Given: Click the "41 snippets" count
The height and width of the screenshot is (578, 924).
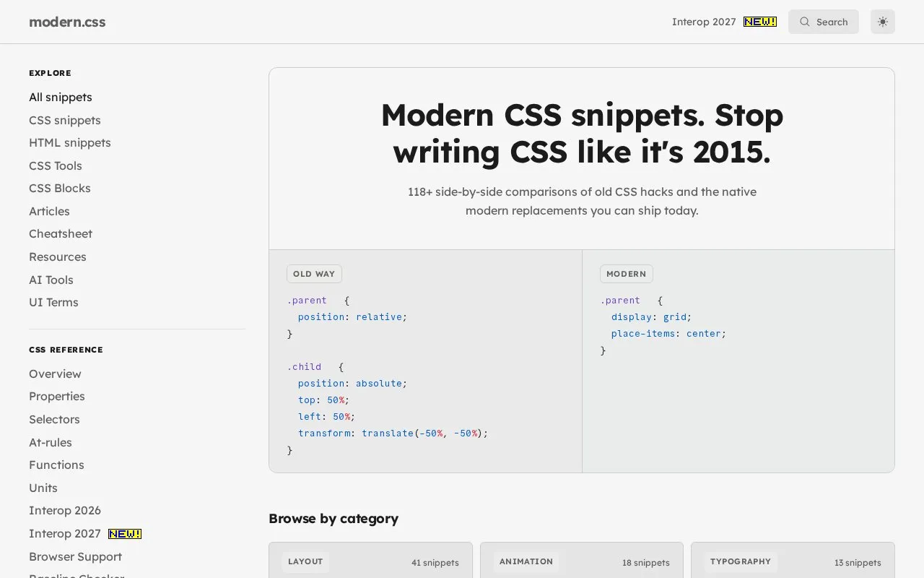Looking at the screenshot, I should point(435,563).
